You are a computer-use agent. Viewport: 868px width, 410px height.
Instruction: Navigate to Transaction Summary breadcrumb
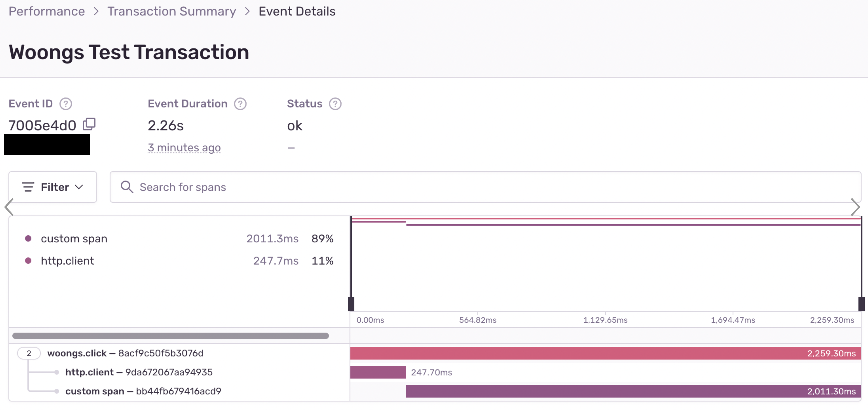click(172, 11)
